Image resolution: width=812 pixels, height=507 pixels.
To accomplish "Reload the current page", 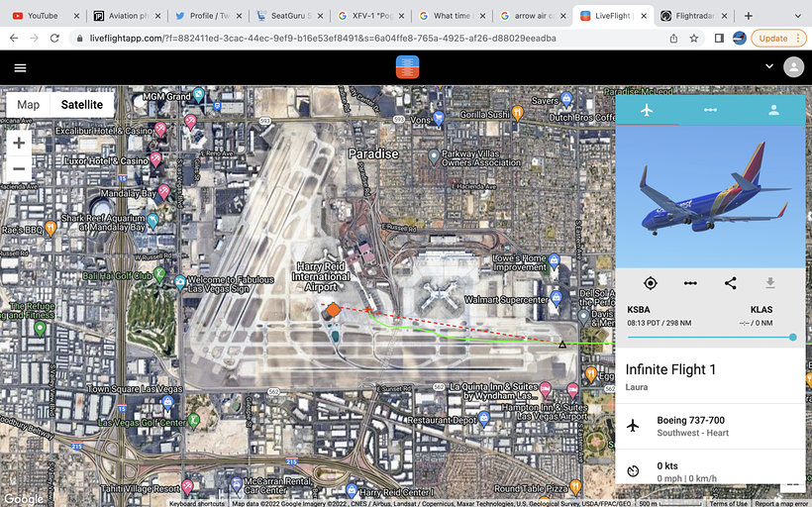I will pyautogui.click(x=54, y=38).
